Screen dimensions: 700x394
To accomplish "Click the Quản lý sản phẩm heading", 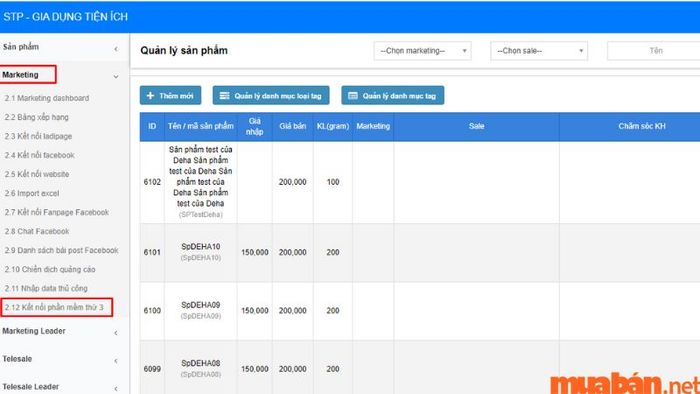I will 184,51.
